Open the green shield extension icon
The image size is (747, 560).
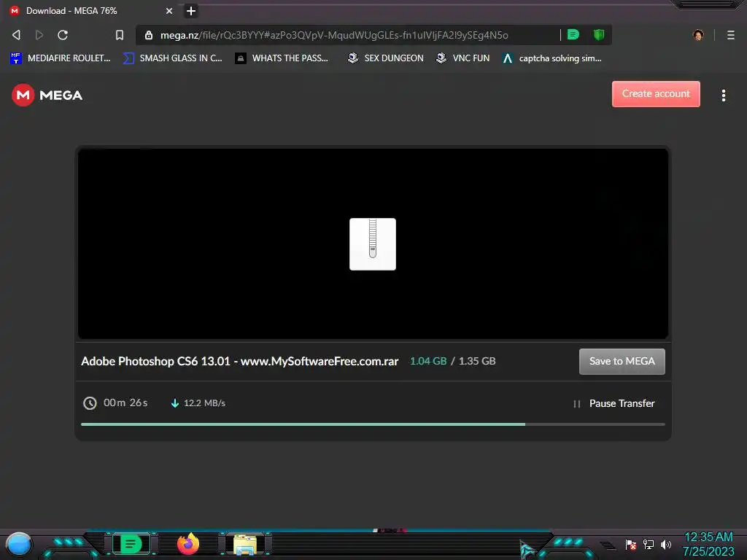599,34
